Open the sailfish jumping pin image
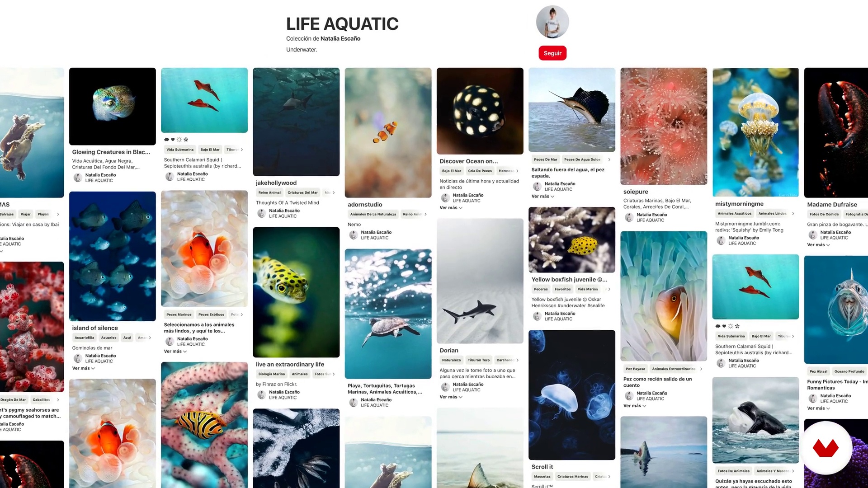This screenshot has height=488, width=868. pos(571,110)
